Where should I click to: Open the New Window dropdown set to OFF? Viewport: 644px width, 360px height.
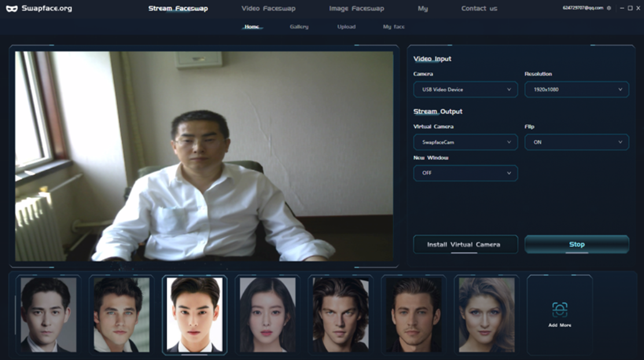[x=465, y=173]
